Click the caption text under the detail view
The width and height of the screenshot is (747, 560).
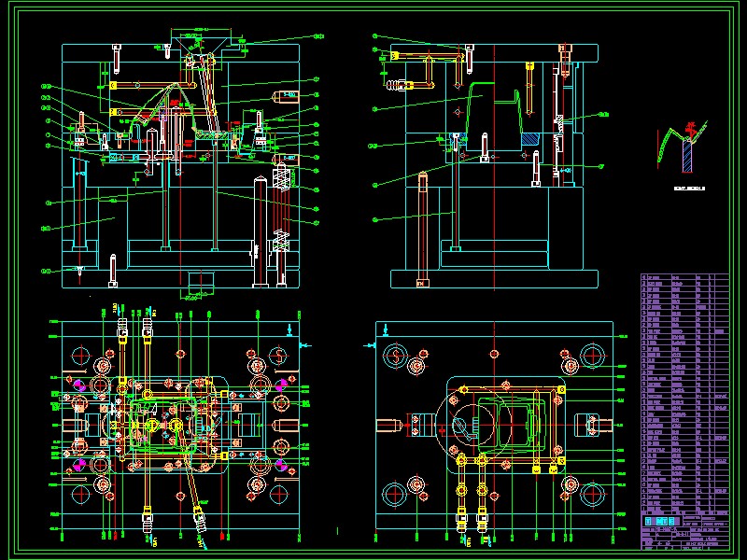[x=689, y=188]
